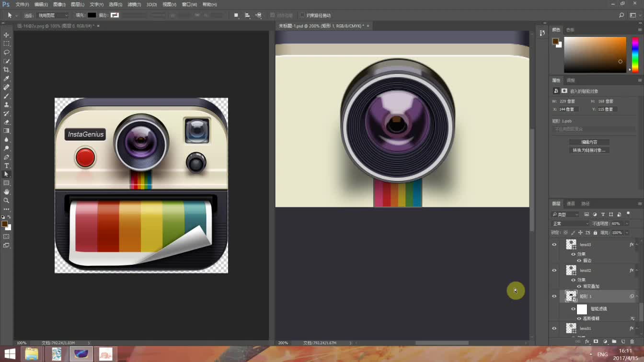
Task: Hide the 矩形 1 layer
Action: point(554,296)
